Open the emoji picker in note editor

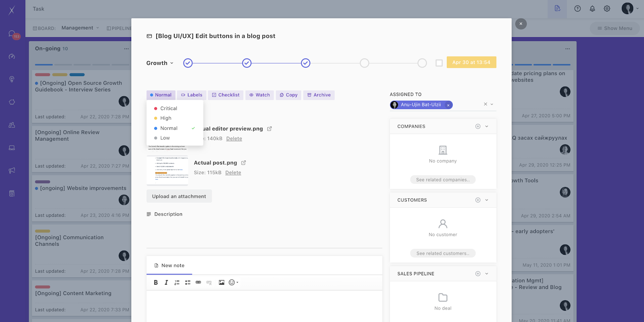pyautogui.click(x=232, y=283)
